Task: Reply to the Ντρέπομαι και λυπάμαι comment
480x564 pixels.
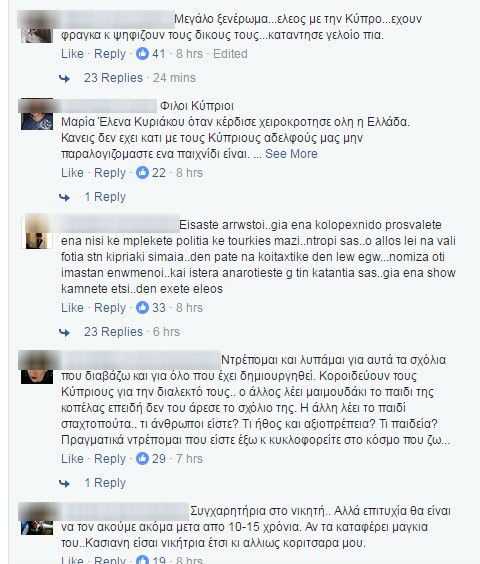Action: [x=110, y=459]
